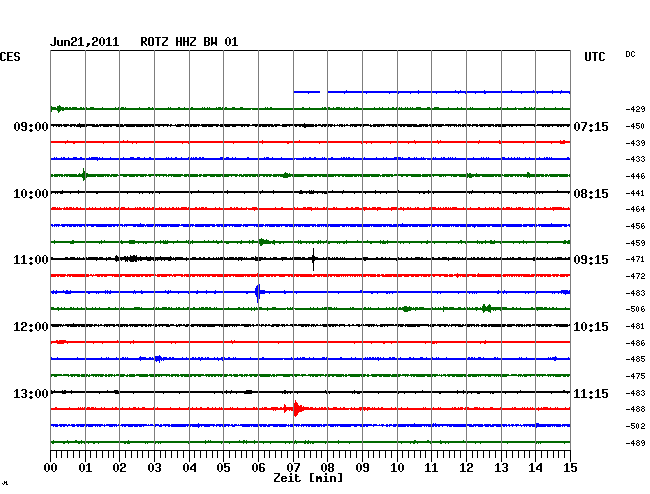Select the DC value -429
The height and width of the screenshot is (494, 650).
pyautogui.click(x=635, y=109)
